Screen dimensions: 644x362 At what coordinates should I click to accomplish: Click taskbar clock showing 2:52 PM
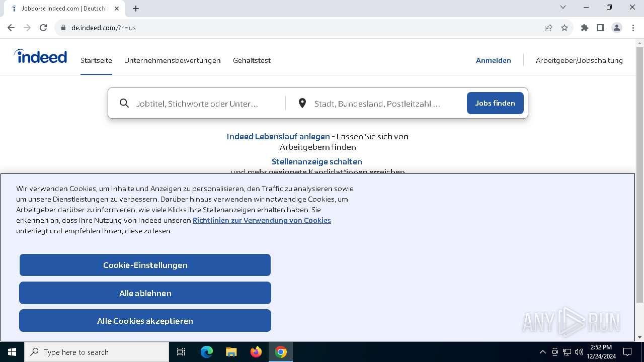(x=601, y=352)
